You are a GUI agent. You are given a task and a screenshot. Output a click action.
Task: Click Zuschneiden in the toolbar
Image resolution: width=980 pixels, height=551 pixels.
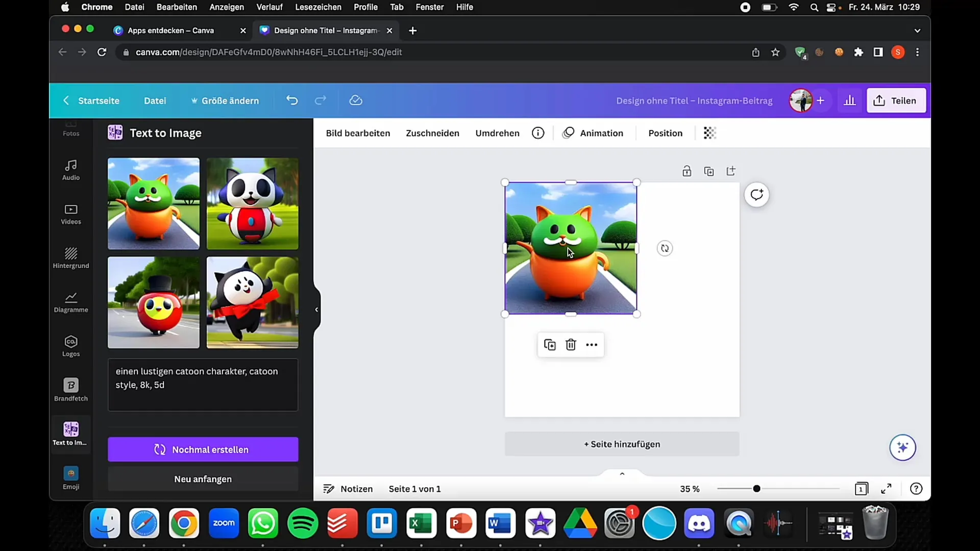[x=432, y=133]
